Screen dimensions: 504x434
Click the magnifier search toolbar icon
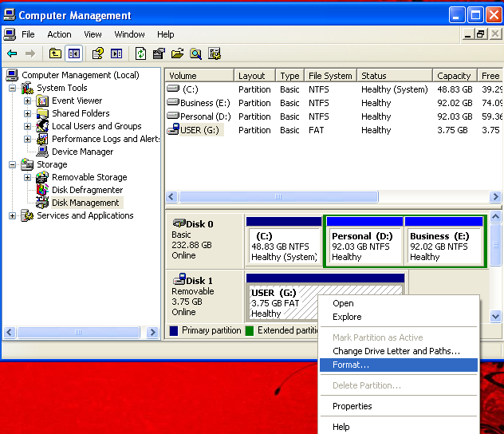[195, 53]
